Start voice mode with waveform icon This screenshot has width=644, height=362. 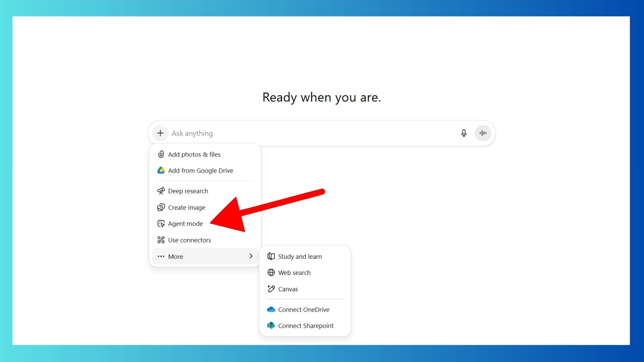[x=483, y=133]
